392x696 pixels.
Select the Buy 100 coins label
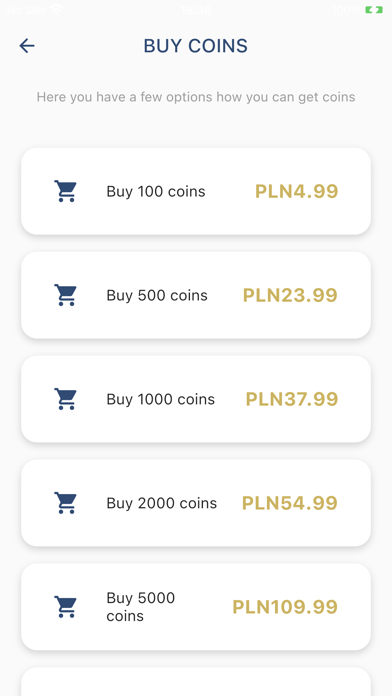(156, 192)
